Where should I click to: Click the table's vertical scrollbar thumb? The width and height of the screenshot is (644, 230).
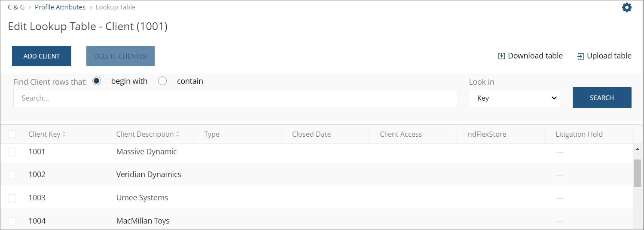(637, 173)
